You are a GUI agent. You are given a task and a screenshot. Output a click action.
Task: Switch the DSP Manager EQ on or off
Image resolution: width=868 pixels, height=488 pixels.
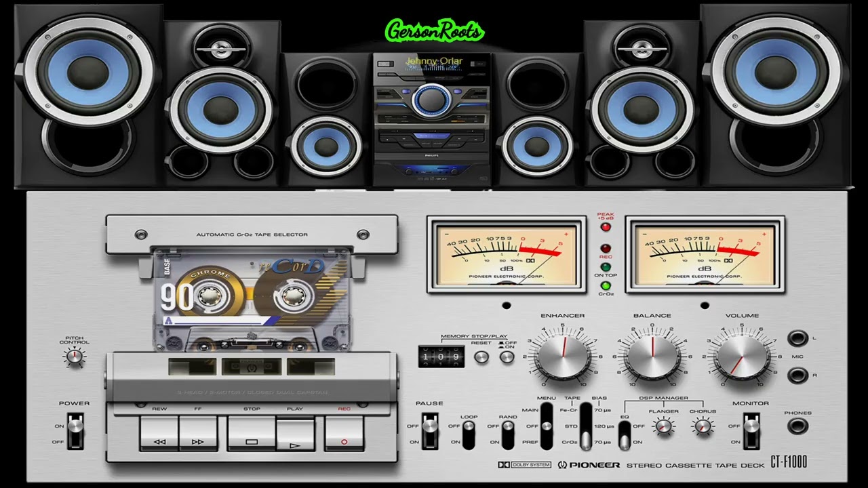click(625, 434)
